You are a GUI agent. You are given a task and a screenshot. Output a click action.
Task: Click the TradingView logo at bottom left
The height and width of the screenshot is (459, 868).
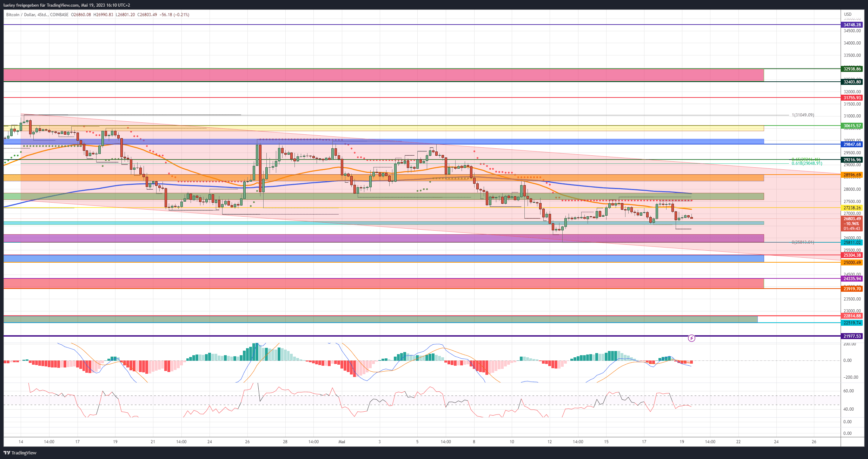click(20, 453)
